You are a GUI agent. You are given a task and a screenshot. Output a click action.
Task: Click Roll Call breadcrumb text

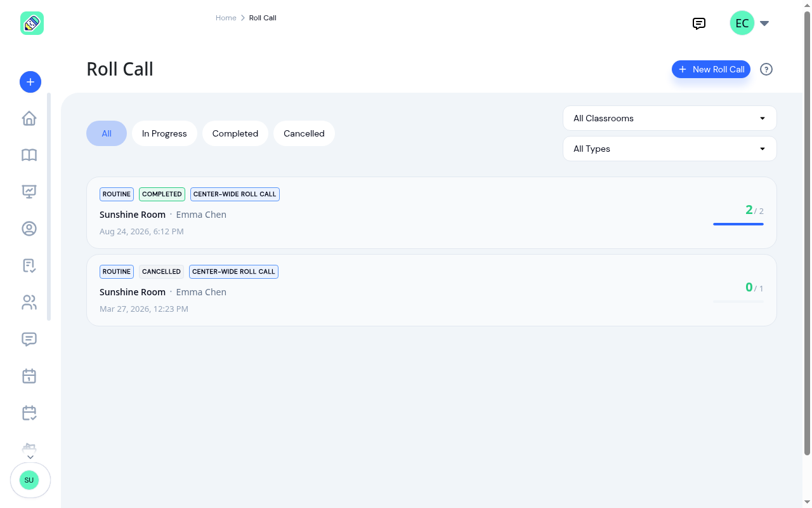pos(263,18)
